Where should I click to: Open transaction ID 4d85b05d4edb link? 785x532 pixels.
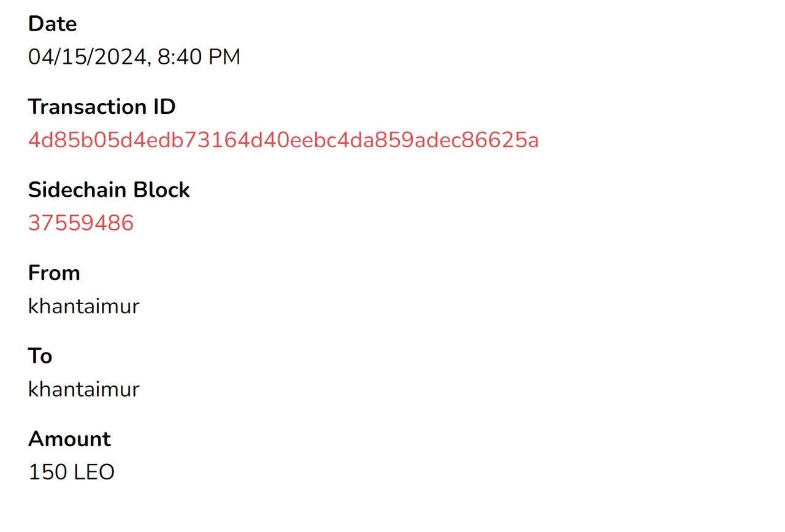click(283, 140)
